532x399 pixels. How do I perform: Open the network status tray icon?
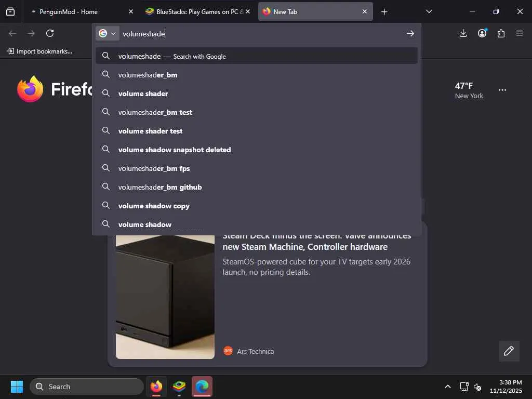tap(464, 387)
